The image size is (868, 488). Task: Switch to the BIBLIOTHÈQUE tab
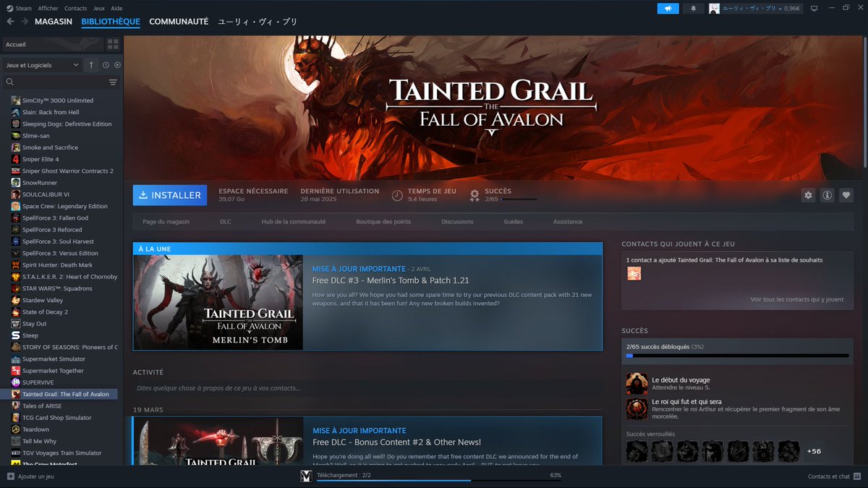(x=111, y=22)
